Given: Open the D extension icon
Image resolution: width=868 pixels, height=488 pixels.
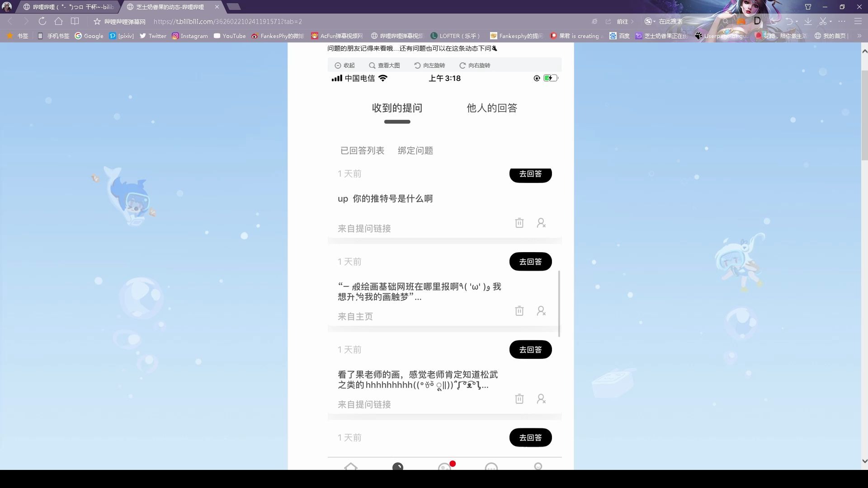Looking at the screenshot, I should (x=757, y=21).
